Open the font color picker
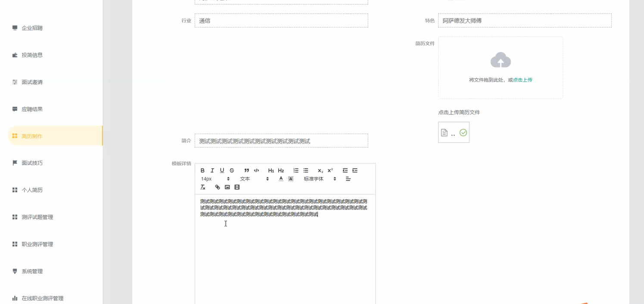Viewport: 644px width, 304px height. pyautogui.click(x=280, y=179)
